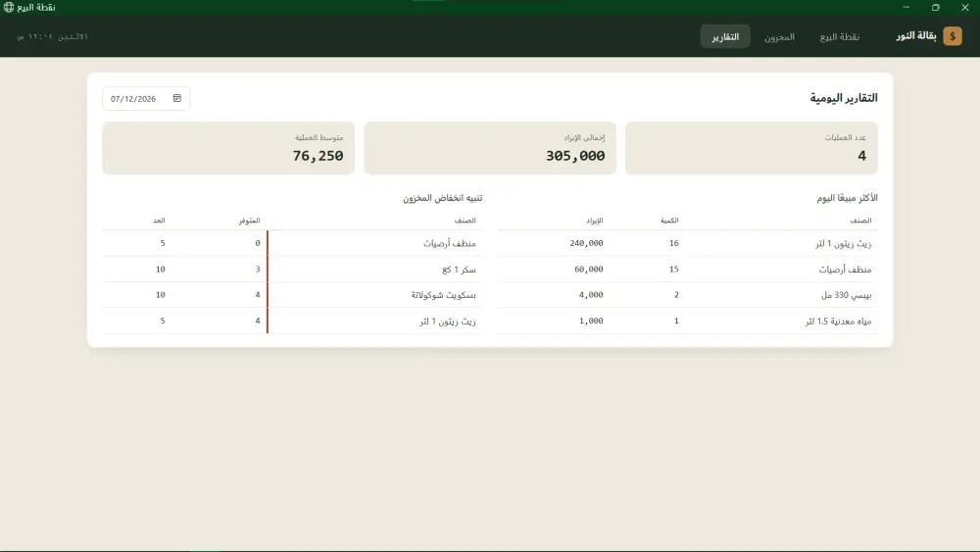Click the بقالة النور store name
Image resolution: width=980 pixels, height=552 pixels.
tap(916, 35)
